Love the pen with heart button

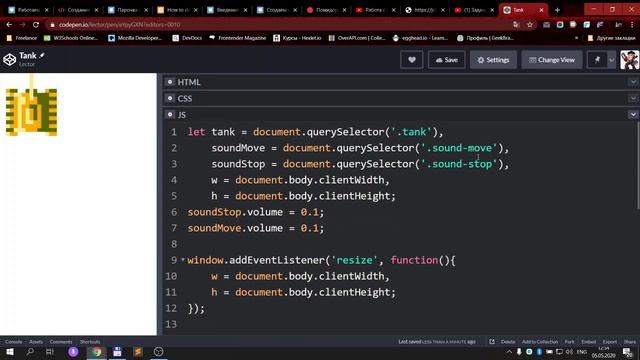(411, 60)
